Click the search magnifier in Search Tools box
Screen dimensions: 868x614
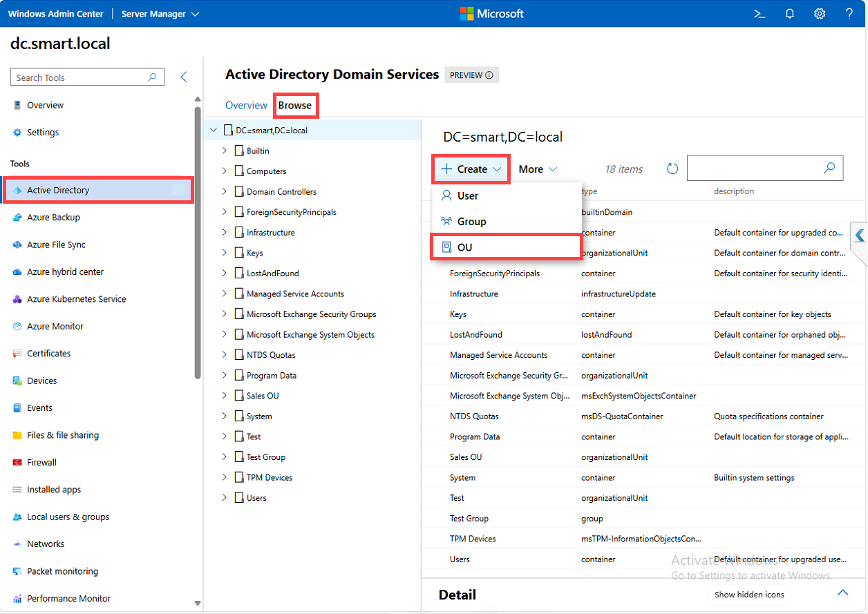[152, 77]
